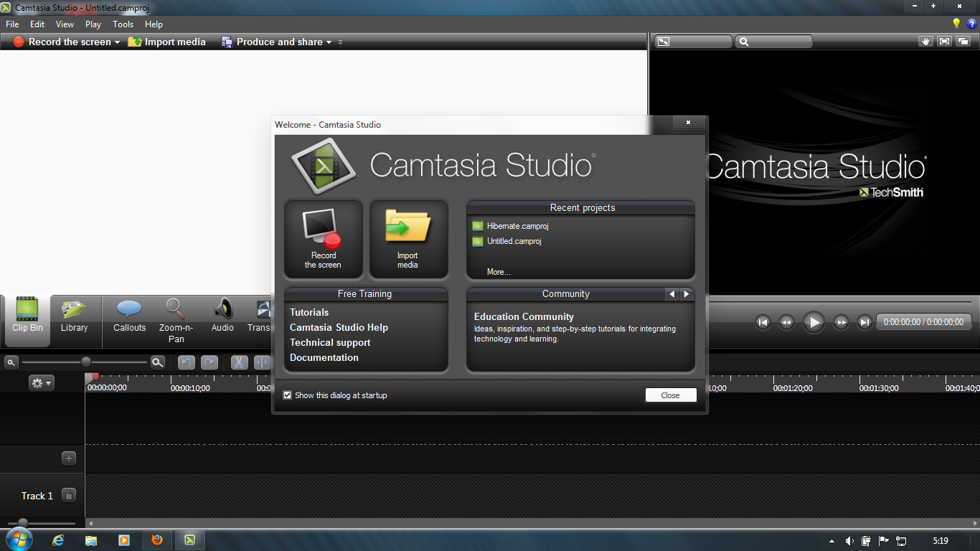Open recent project Hibernate.camproj
Image resolution: width=980 pixels, height=551 pixels.
pos(510,226)
